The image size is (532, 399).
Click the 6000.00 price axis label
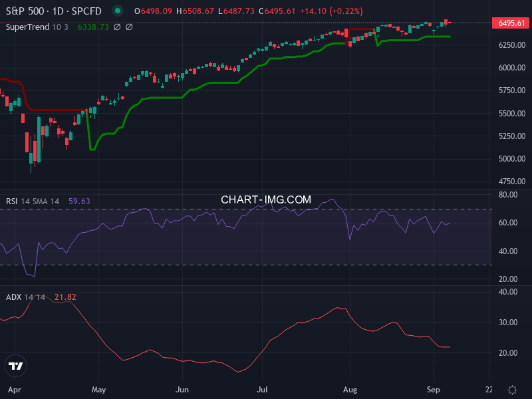512,68
